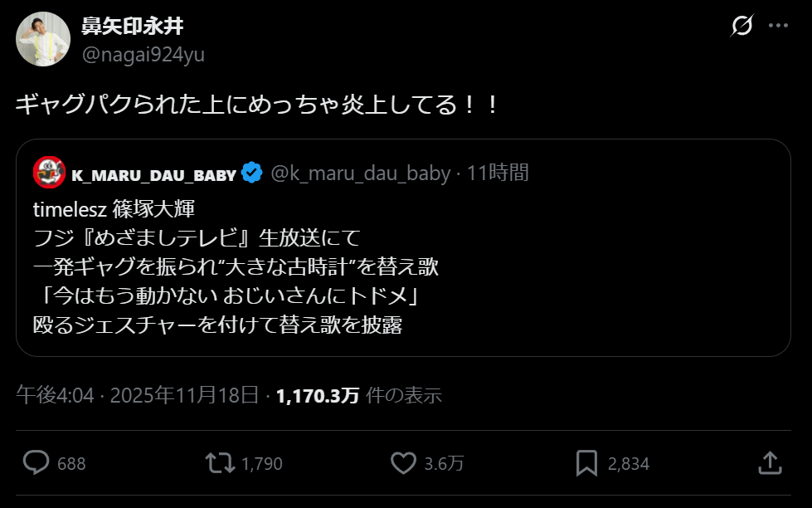Click the 11時間 timestamp on quoted post
The width and height of the screenshot is (812, 508).
[498, 173]
